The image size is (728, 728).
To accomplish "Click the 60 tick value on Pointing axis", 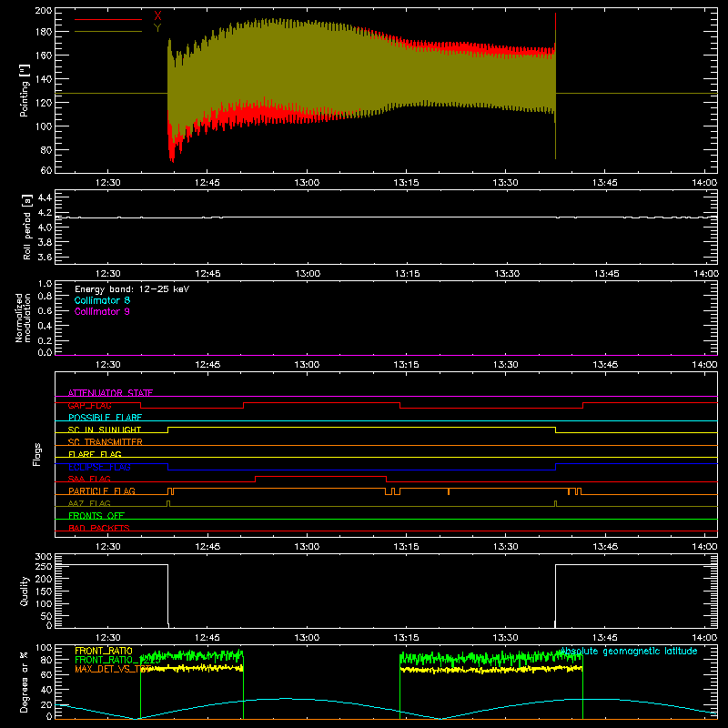I will (46, 170).
